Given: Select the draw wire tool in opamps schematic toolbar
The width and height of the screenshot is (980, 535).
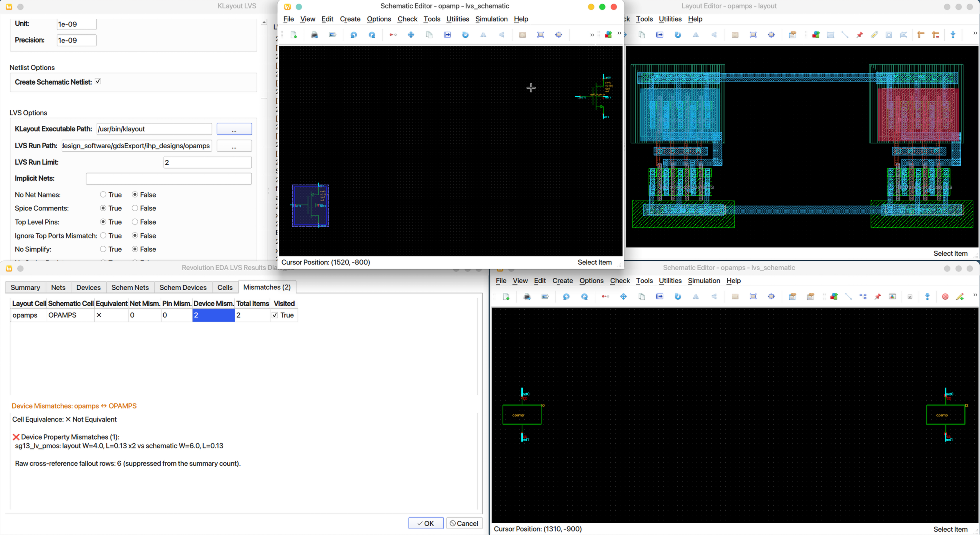Looking at the screenshot, I should pyautogui.click(x=848, y=297).
